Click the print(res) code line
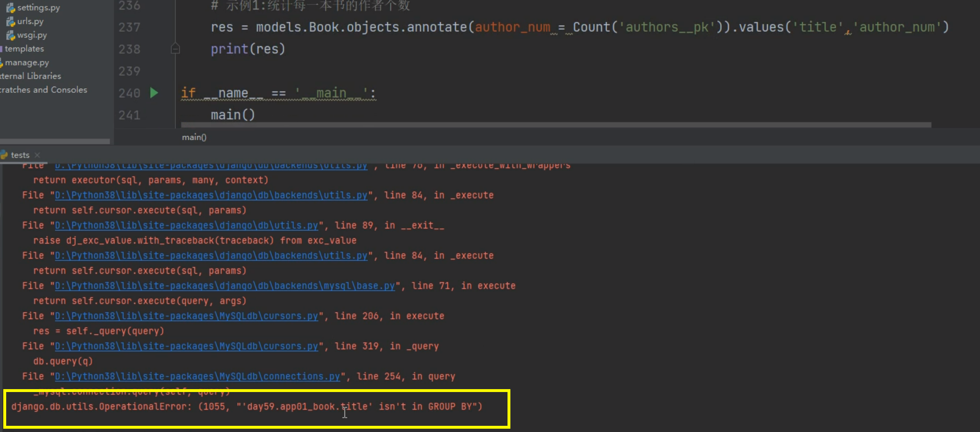This screenshot has height=432, width=980. [248, 49]
